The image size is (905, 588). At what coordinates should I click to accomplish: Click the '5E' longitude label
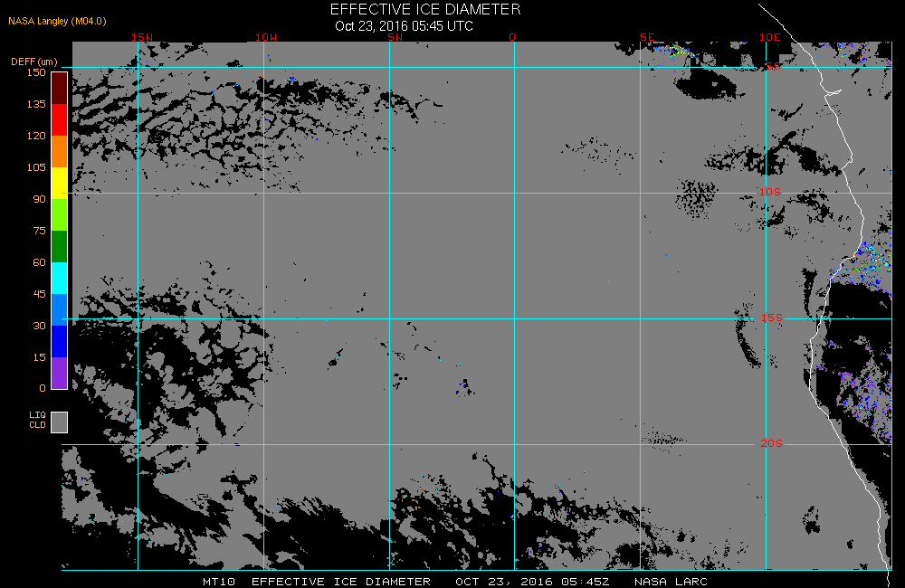(x=647, y=37)
